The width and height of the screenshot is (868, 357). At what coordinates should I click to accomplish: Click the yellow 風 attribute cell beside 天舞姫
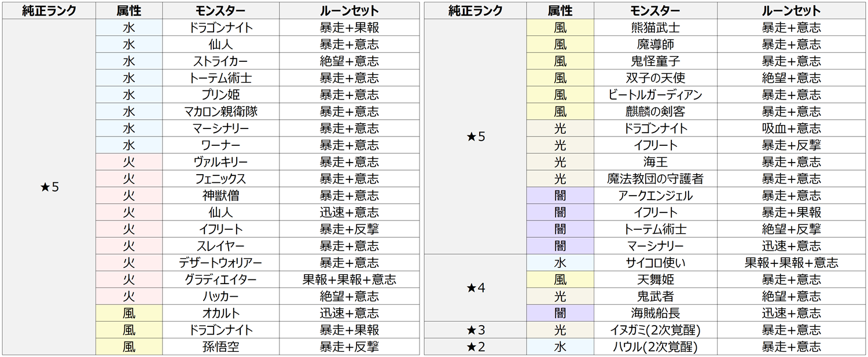tap(560, 279)
